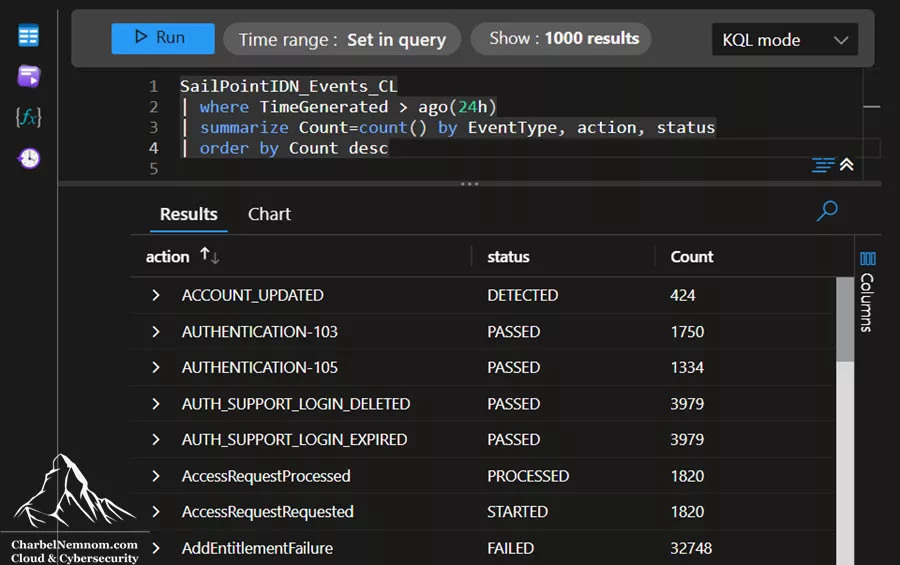The image size is (900, 565).
Task: Search results using magnifier icon
Action: point(827,211)
